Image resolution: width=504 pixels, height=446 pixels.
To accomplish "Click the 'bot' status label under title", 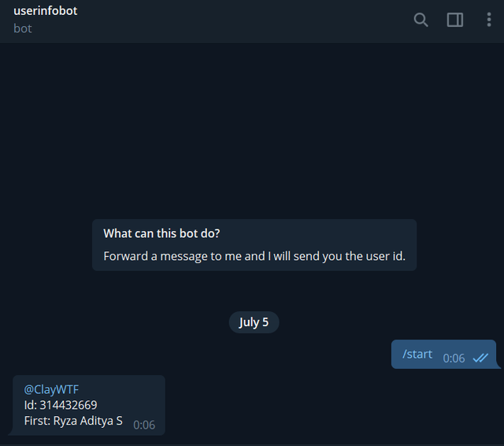I will [x=23, y=28].
